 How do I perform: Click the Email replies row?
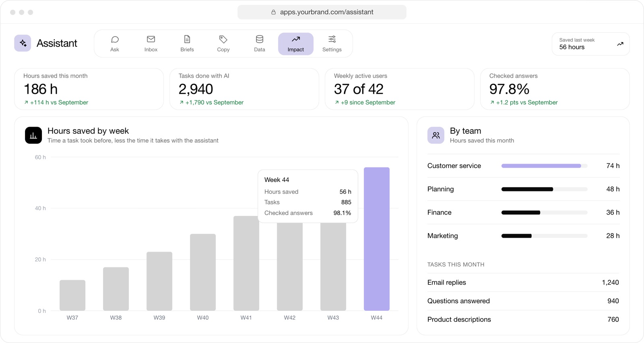(x=523, y=283)
